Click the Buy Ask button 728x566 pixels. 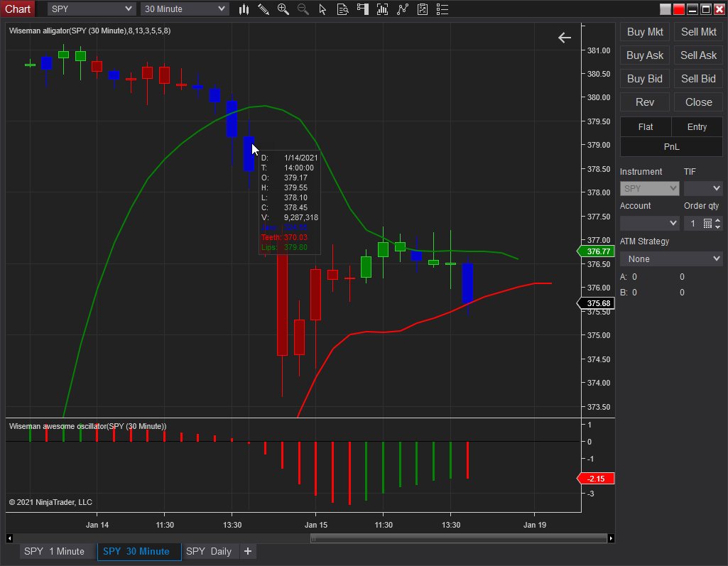coord(645,55)
